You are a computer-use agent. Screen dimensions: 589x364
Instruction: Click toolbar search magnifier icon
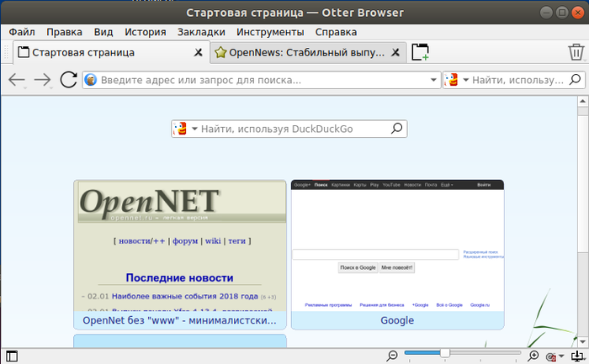(x=575, y=80)
